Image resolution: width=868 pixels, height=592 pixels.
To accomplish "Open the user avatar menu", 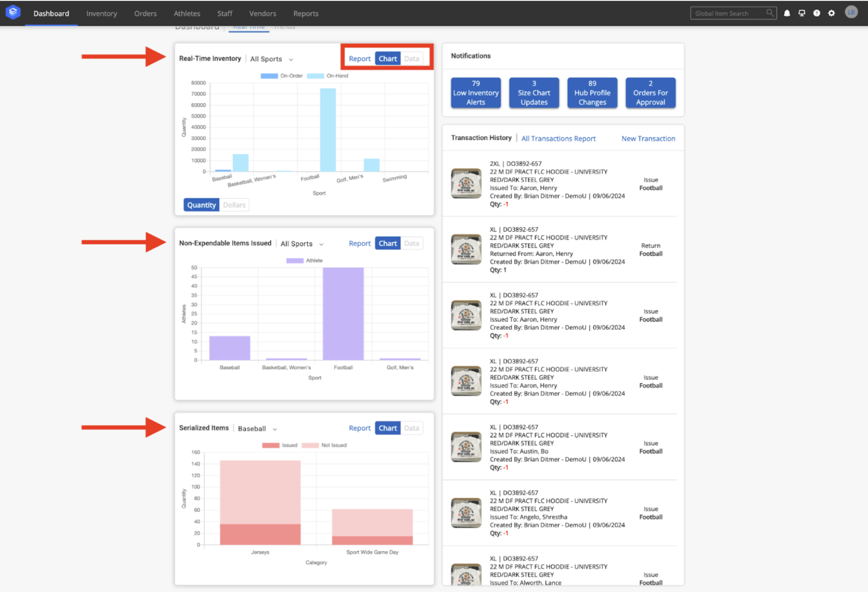I will click(x=851, y=13).
